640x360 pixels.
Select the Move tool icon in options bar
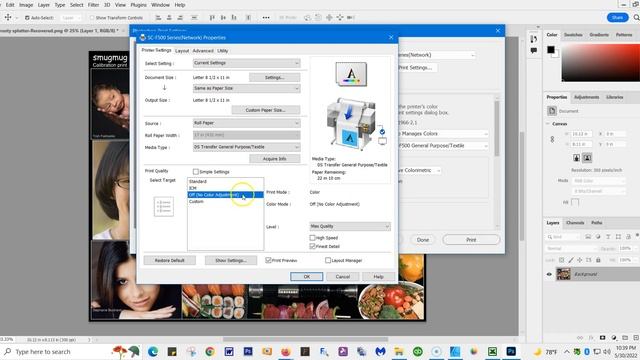coord(8,18)
